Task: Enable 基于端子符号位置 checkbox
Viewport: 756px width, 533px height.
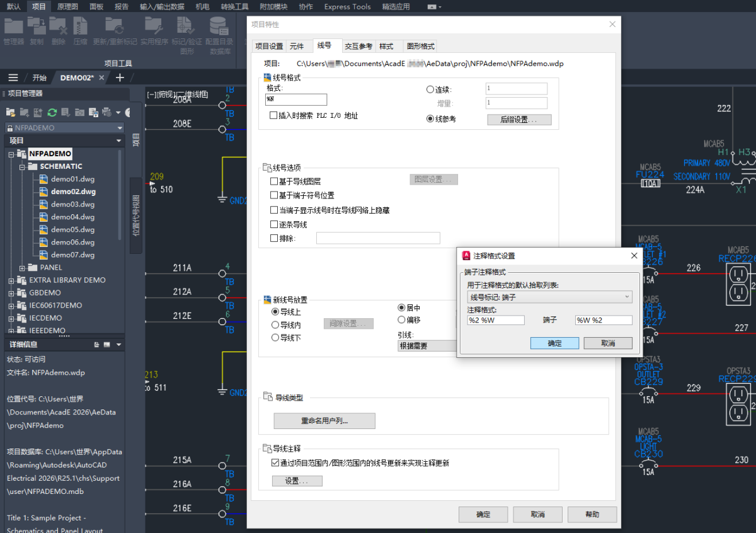Action: pos(274,195)
